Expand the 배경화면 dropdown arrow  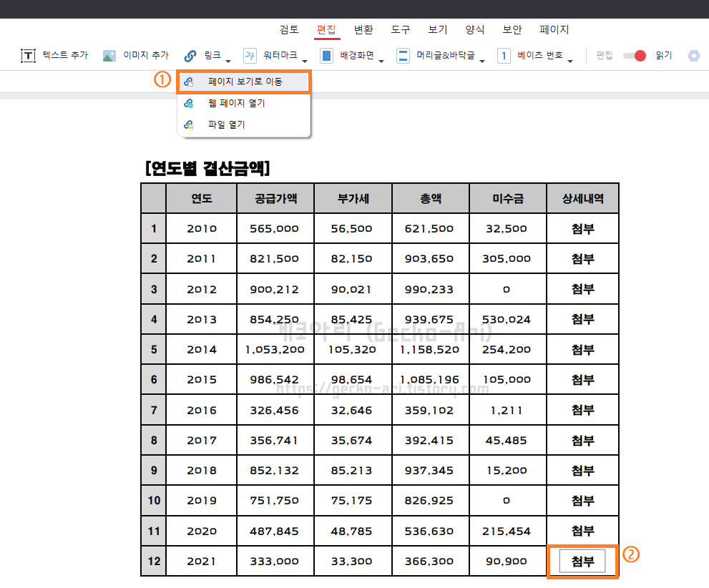[381, 61]
